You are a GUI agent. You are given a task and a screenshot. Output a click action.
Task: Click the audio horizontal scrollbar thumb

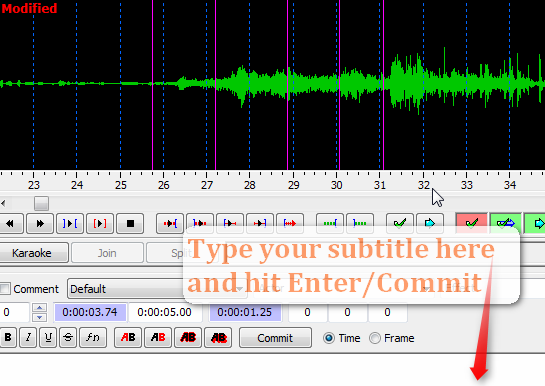pyautogui.click(x=41, y=204)
